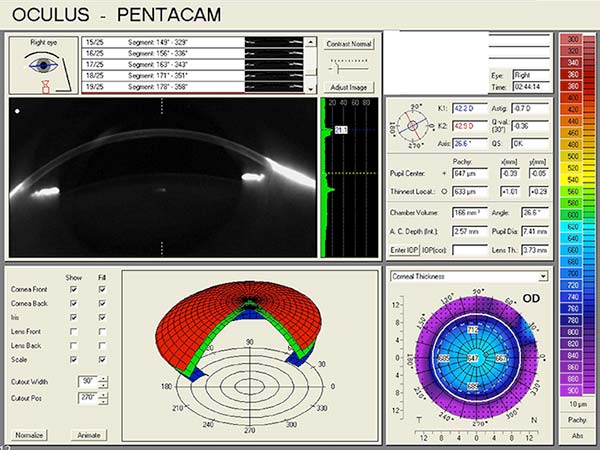This screenshot has height=450, width=600.
Task: Click the Adjust Image button
Action: 347,87
